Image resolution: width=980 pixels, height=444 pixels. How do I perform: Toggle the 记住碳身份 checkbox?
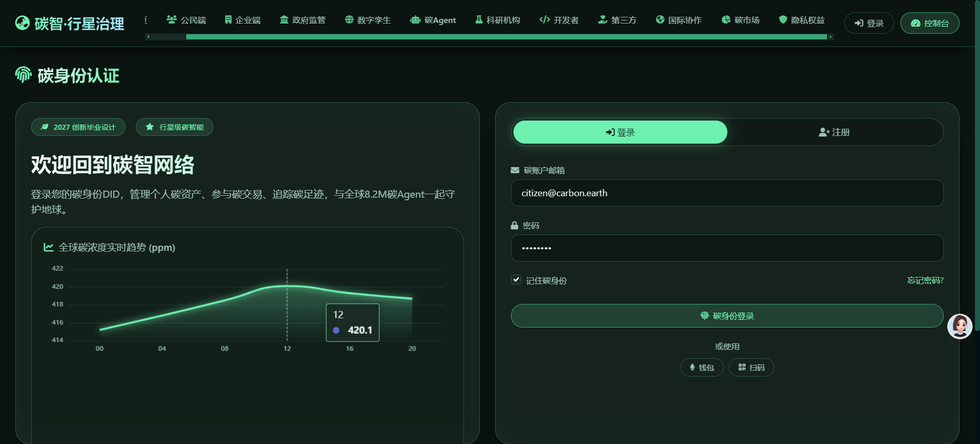(516, 279)
